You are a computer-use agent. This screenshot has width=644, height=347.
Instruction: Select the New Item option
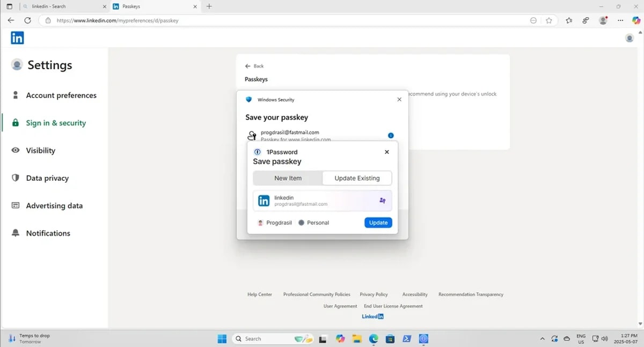point(288,178)
